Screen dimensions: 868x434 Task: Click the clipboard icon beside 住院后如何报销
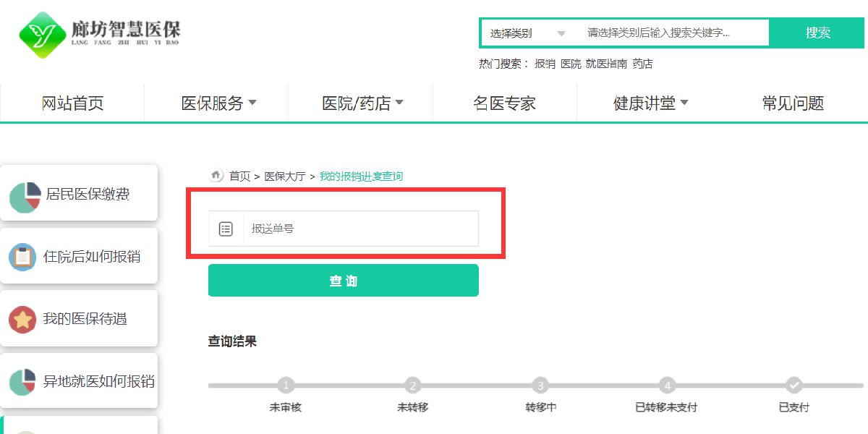point(22,257)
